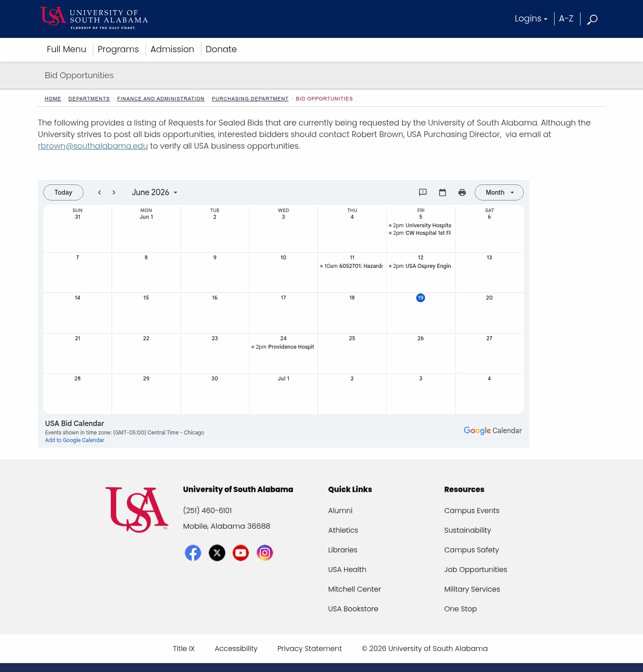Print the bid calendar
This screenshot has height=672, width=643.
click(x=462, y=192)
